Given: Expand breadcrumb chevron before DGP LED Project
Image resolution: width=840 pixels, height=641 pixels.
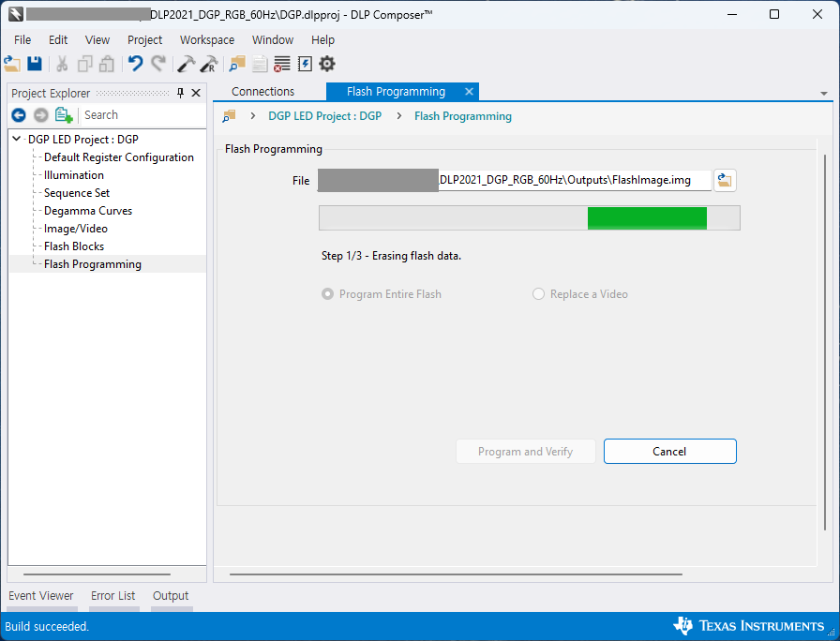Looking at the screenshot, I should pyautogui.click(x=253, y=115).
